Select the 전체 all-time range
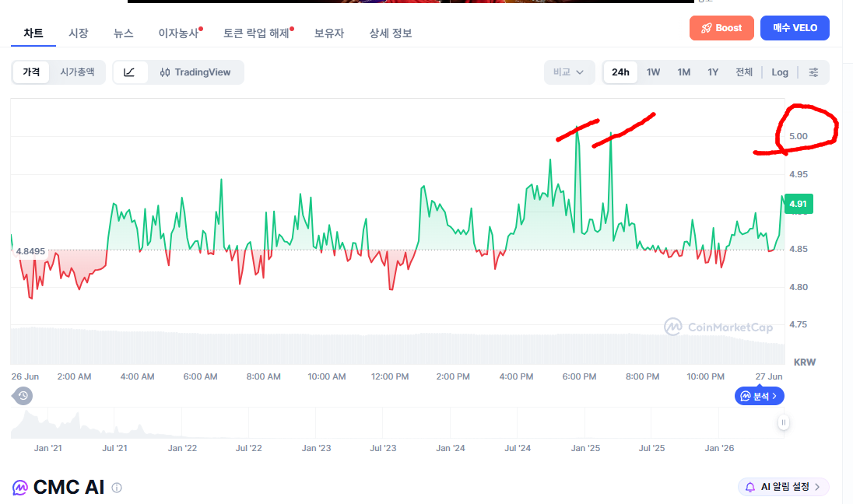The height and width of the screenshot is (504, 853). (744, 72)
